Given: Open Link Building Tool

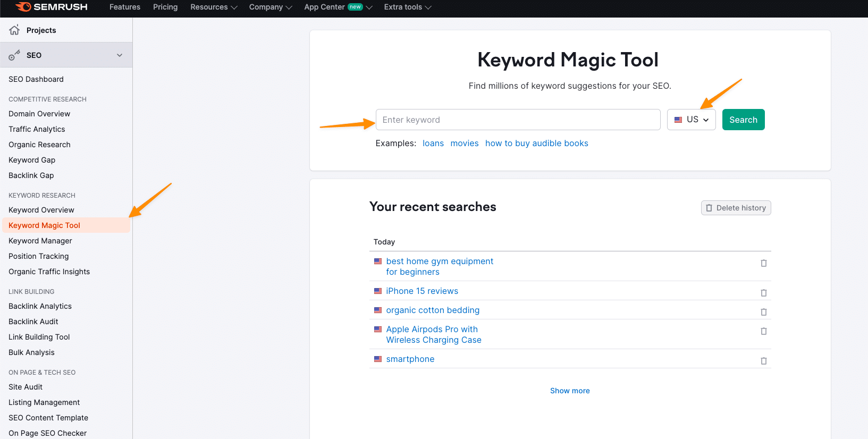Looking at the screenshot, I should [x=39, y=337].
